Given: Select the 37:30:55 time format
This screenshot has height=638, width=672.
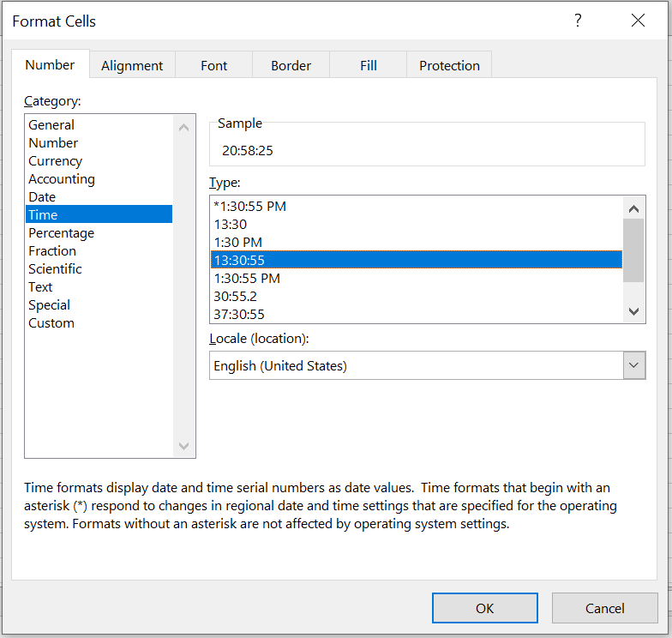Looking at the screenshot, I should pos(239,315).
